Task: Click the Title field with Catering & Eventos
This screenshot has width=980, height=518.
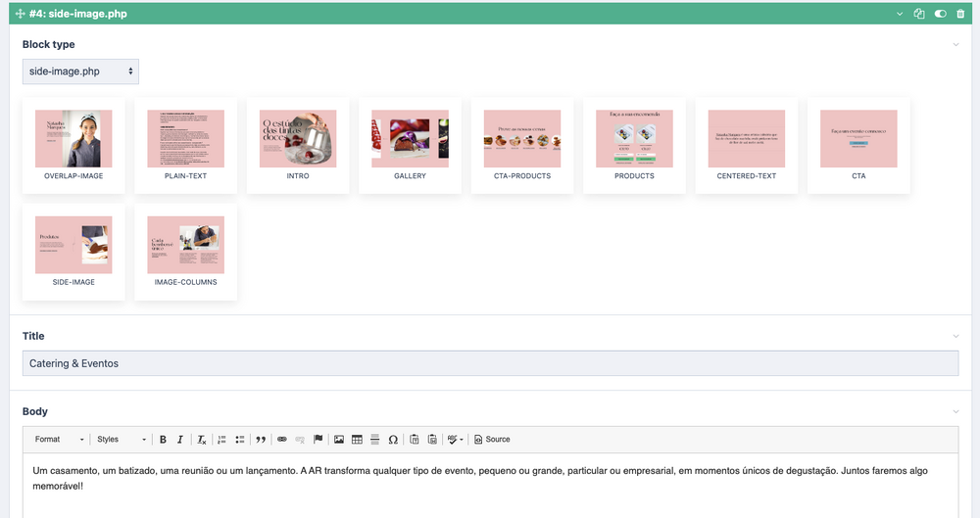Action: click(490, 363)
